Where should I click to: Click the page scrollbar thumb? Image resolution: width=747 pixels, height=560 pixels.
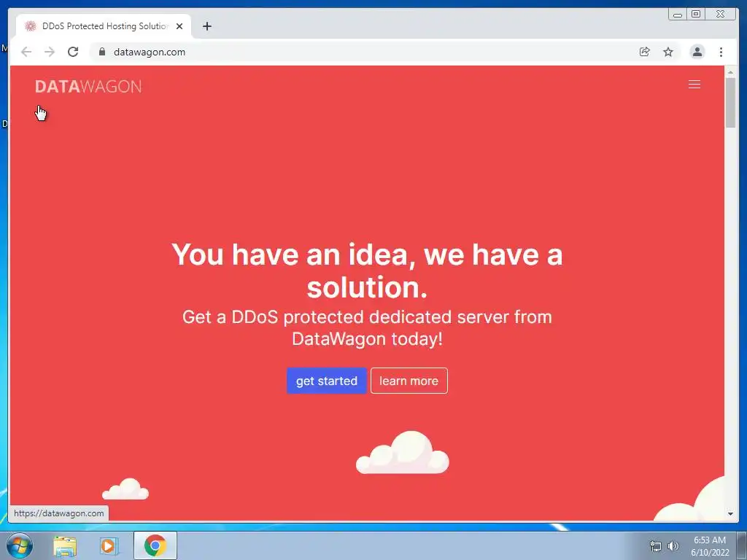(730, 102)
